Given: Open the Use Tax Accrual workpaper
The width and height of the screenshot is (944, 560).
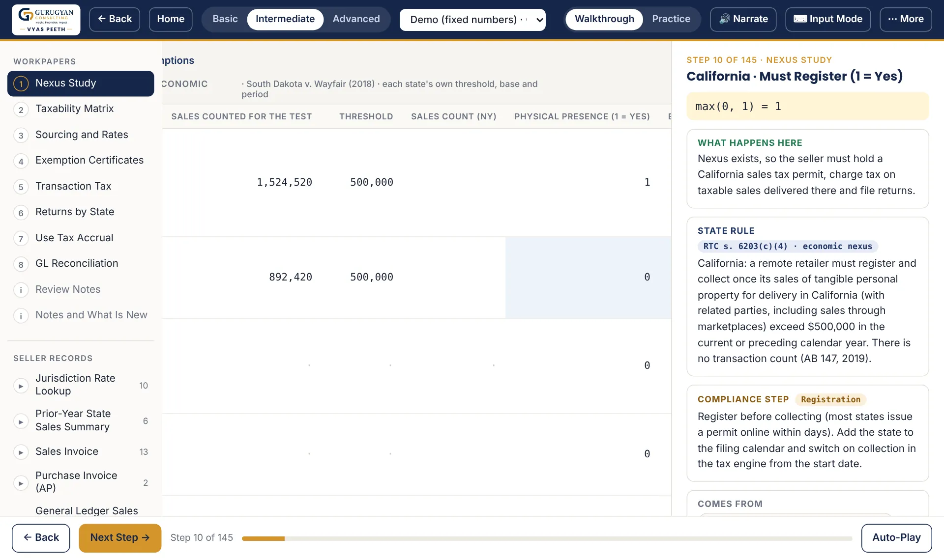Looking at the screenshot, I should pos(81,238).
